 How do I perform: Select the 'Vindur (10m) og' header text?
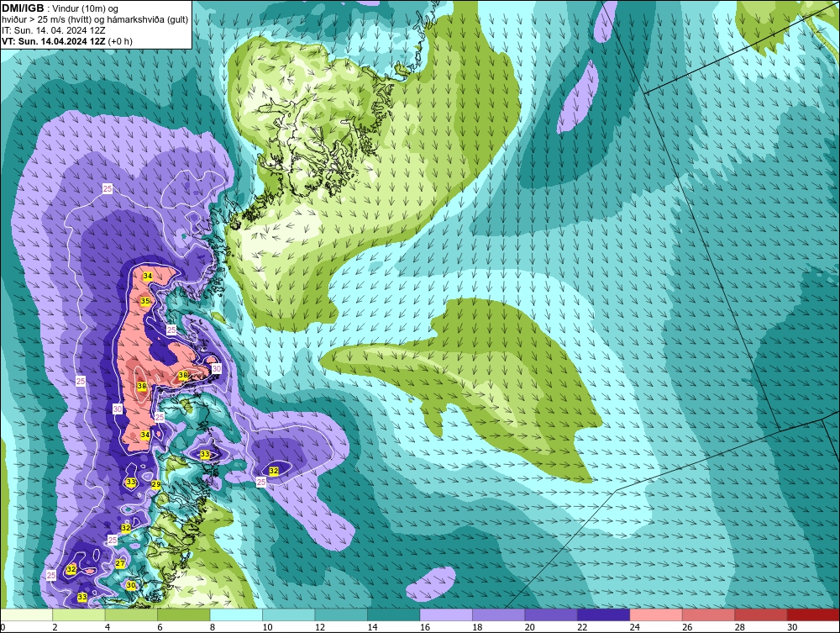tap(86, 8)
